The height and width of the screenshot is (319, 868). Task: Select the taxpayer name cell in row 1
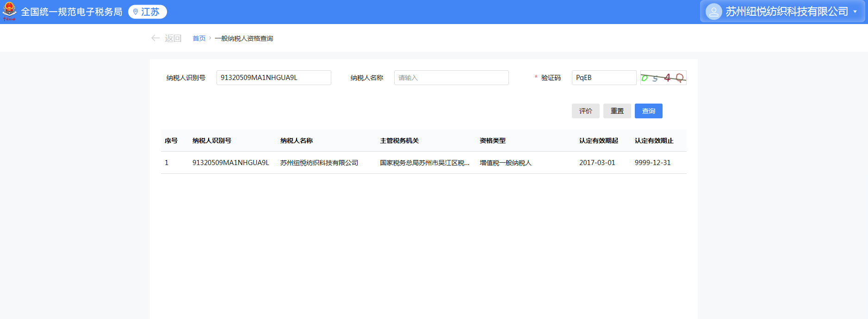point(319,163)
